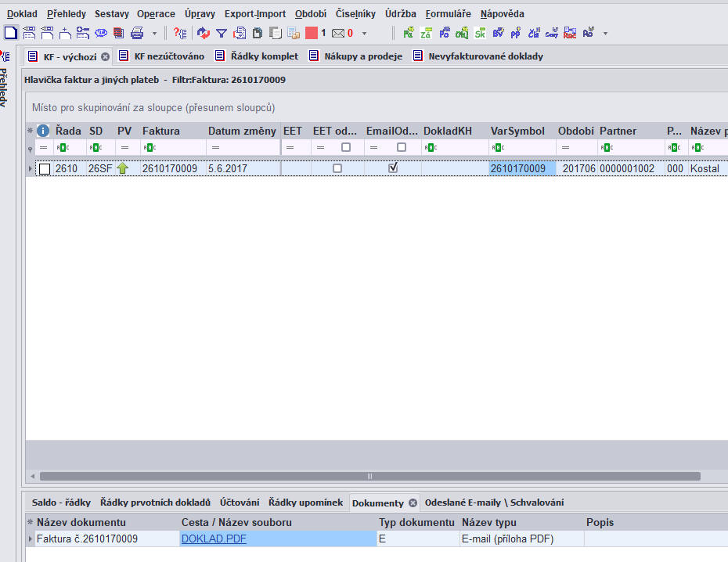
Task: Toggle EmailOd... filter row checkbox
Action: pos(402,147)
